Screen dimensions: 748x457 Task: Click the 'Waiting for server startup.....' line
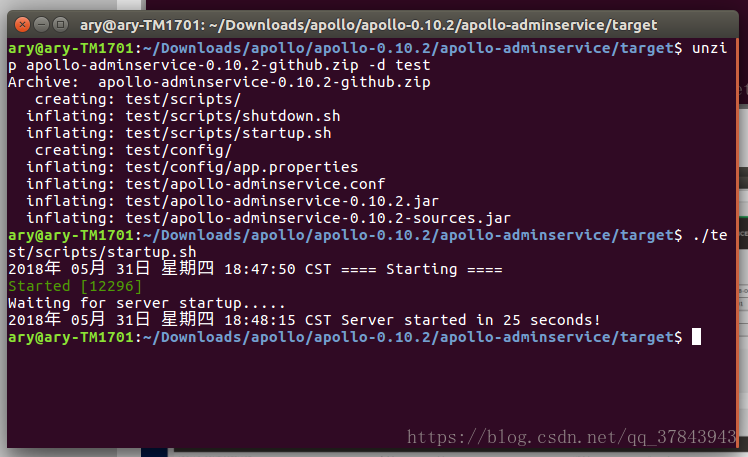pyautogui.click(x=146, y=303)
